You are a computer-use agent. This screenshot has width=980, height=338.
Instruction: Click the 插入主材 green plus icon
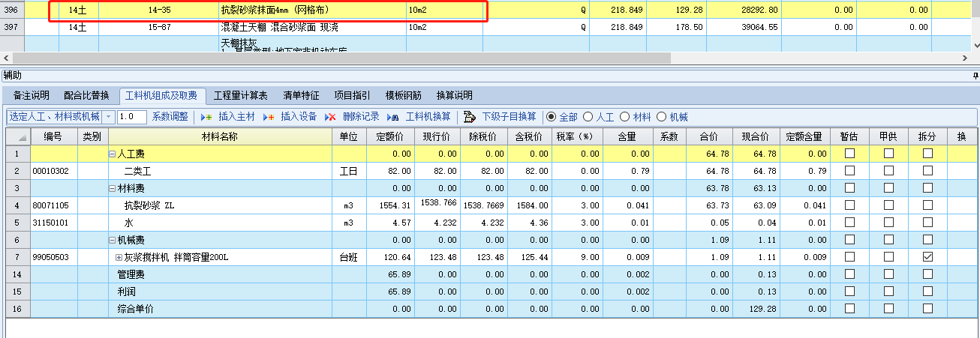click(206, 118)
